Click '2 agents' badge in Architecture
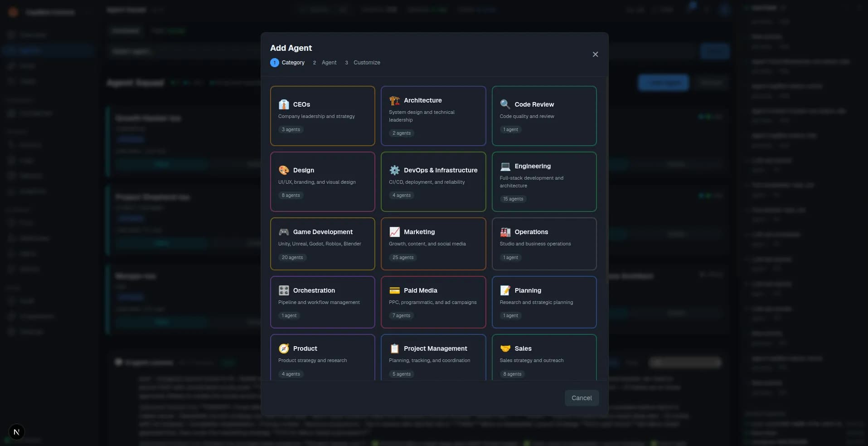Image resolution: width=868 pixels, height=446 pixels. (x=402, y=133)
